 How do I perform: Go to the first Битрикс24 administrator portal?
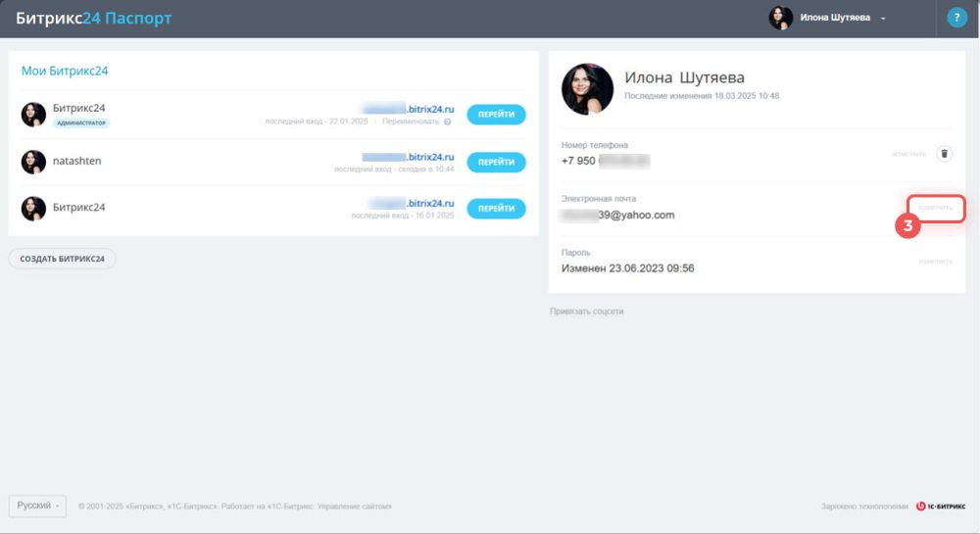coord(496,115)
